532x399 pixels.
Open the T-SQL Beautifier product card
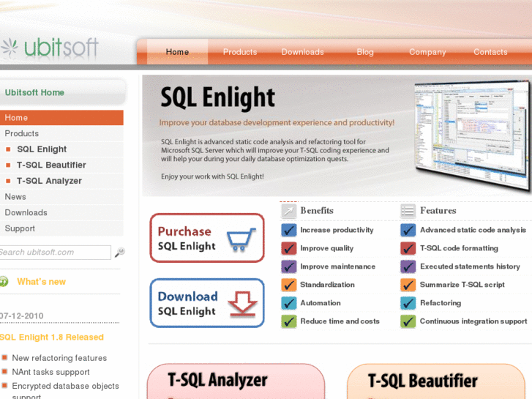[x=436, y=381]
